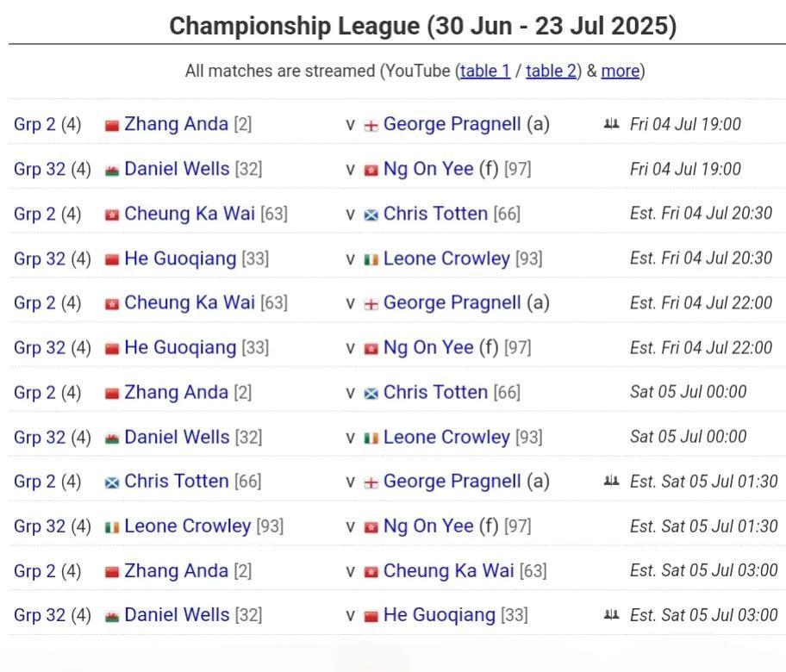Click the Scotland flag beside Chris Totten [66] in the Cheung Ka Wai row
This screenshot has height=672, width=786.
point(371,216)
